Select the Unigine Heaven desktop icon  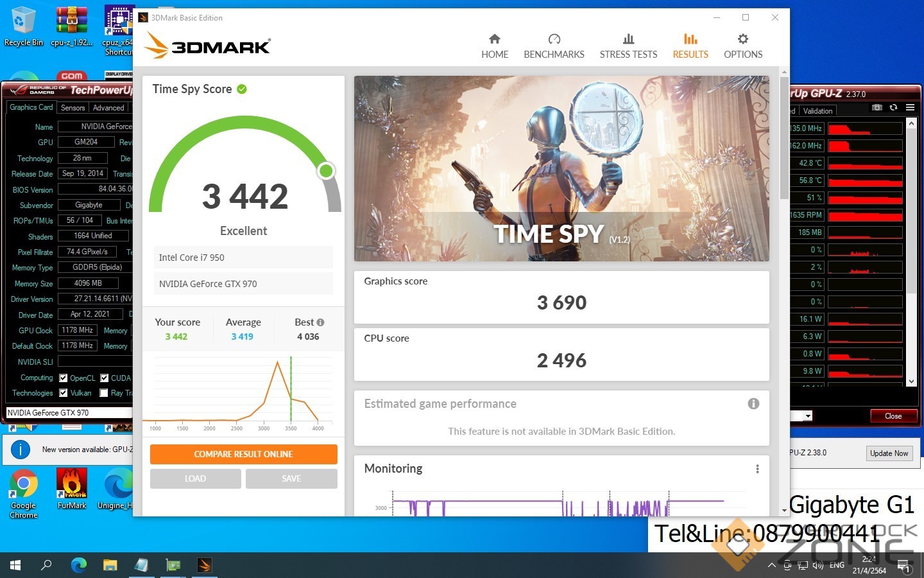click(116, 489)
